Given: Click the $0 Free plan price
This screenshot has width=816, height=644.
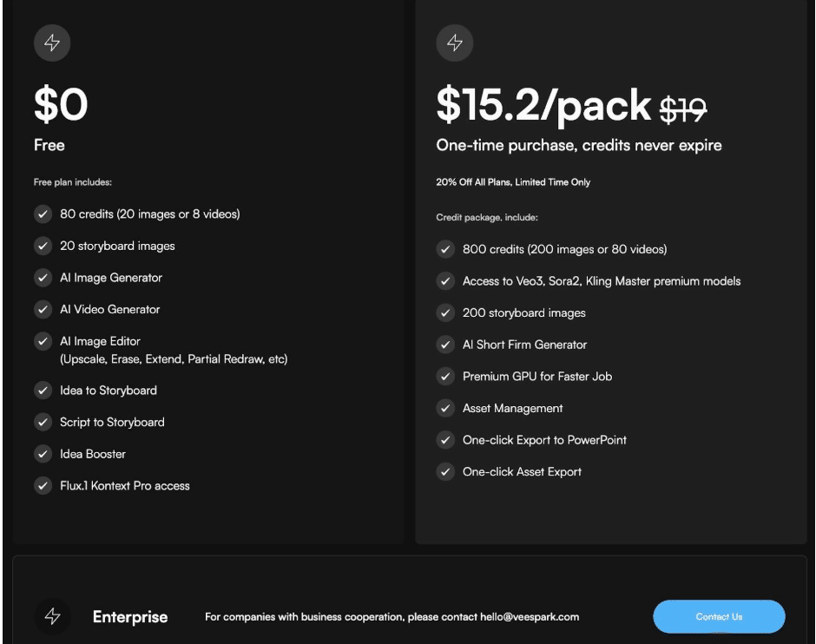Looking at the screenshot, I should click(x=61, y=106).
